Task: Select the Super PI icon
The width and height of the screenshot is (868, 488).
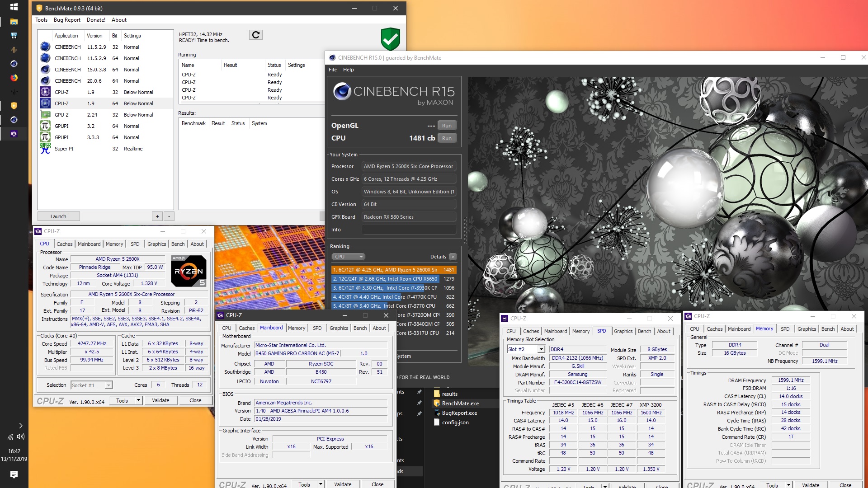Action: tap(45, 148)
